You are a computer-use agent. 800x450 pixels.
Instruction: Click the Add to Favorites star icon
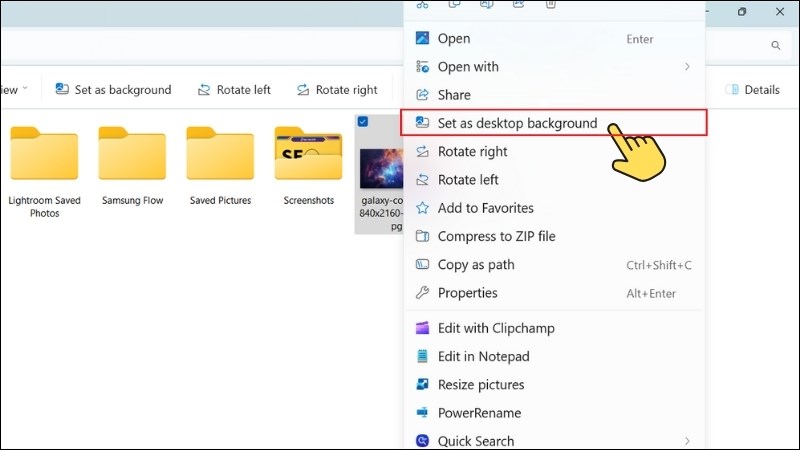point(422,208)
